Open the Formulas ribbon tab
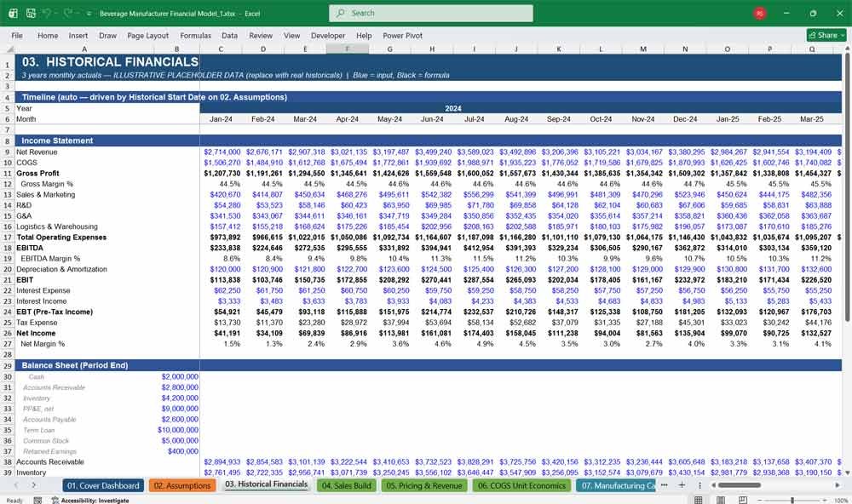 coord(195,35)
